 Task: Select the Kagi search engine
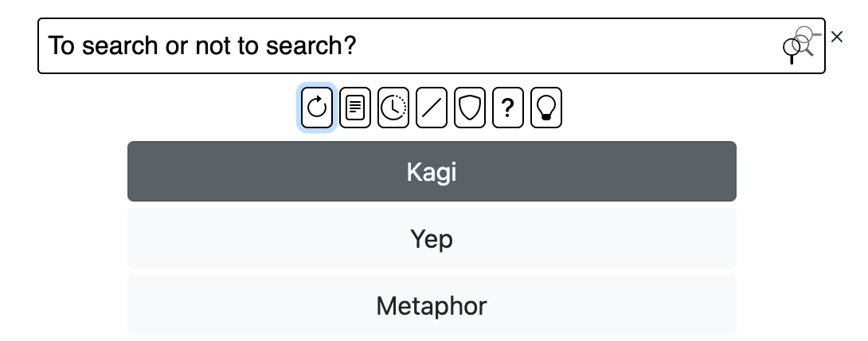(432, 171)
